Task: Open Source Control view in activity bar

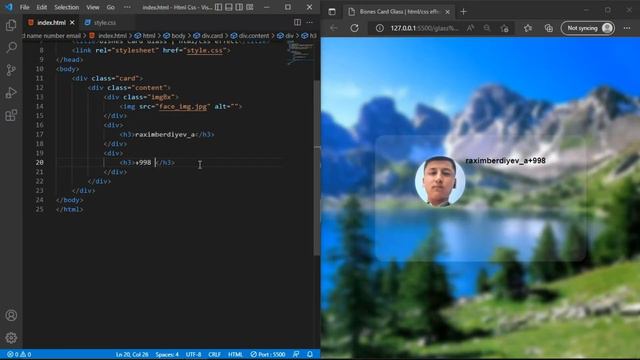Action: [x=11, y=70]
